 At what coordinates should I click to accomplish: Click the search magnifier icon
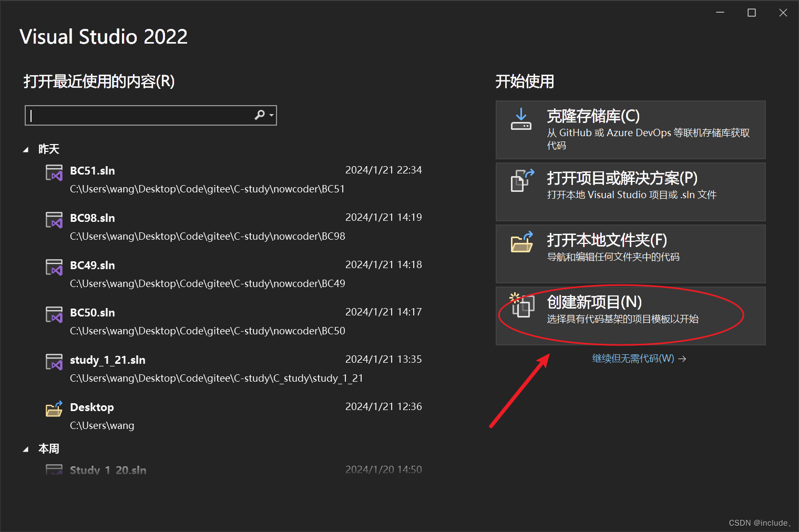pos(260,115)
